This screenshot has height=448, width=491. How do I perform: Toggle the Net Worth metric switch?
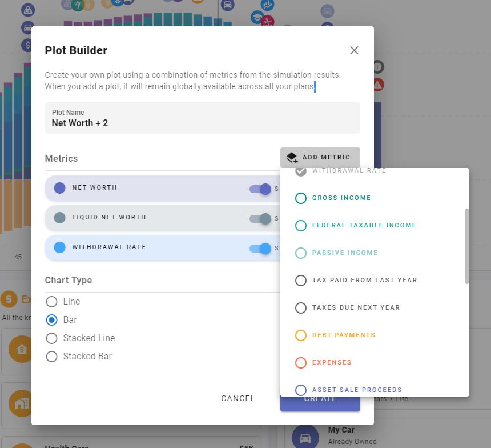point(260,189)
